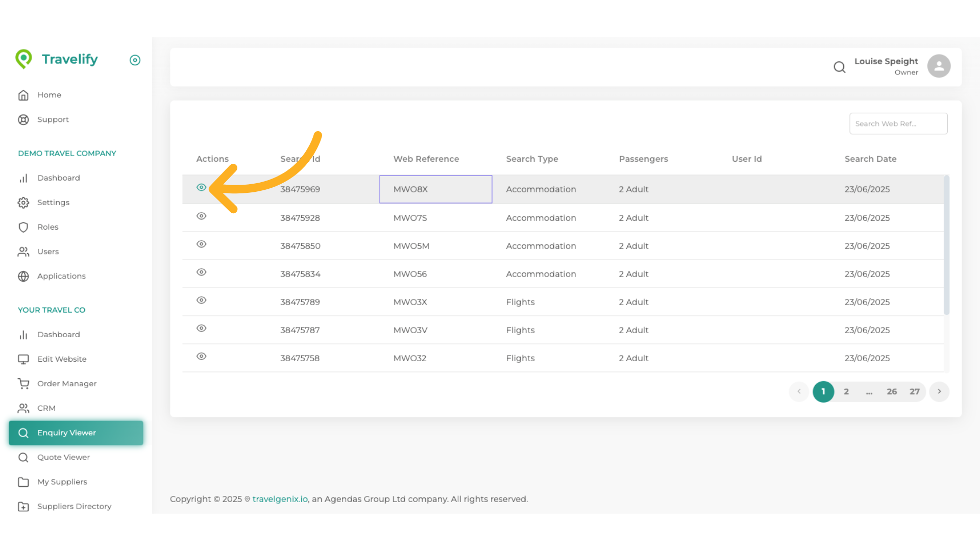Expand pagination ellipsis for more pages

(869, 392)
